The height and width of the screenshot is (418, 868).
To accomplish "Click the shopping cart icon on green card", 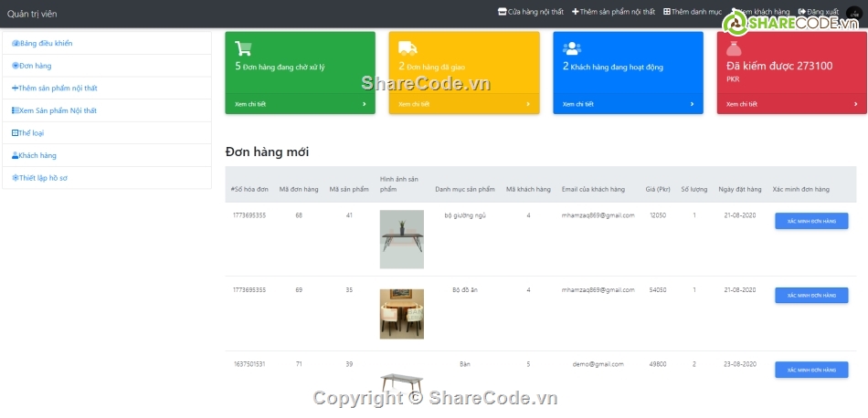I will 243,49.
